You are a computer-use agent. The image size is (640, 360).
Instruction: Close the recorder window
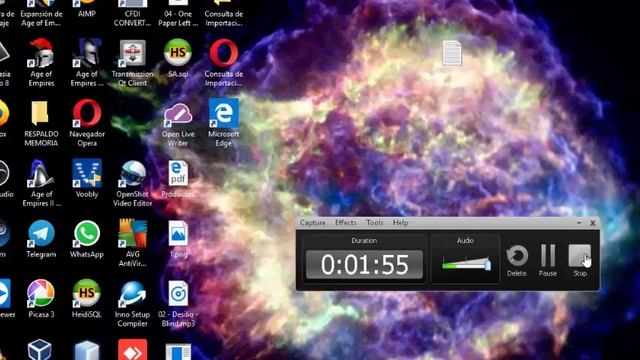pos(593,223)
